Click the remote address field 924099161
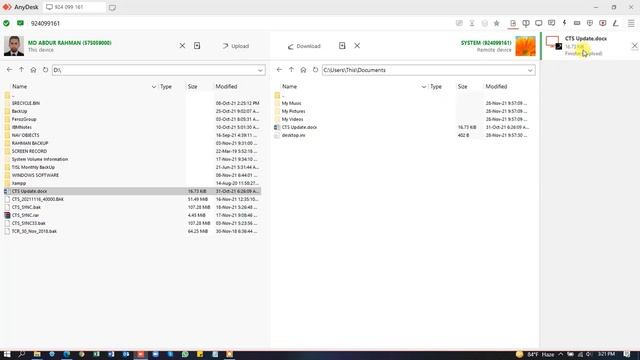 point(45,24)
